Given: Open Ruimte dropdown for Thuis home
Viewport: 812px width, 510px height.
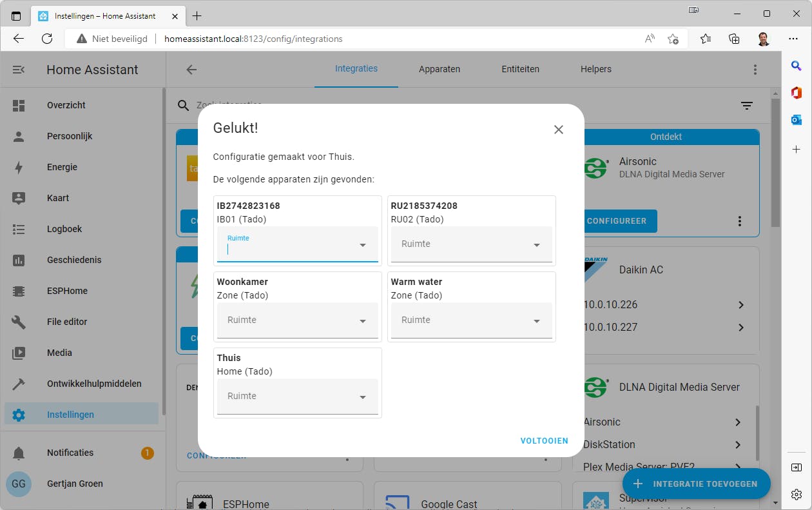Looking at the screenshot, I should pyautogui.click(x=298, y=397).
